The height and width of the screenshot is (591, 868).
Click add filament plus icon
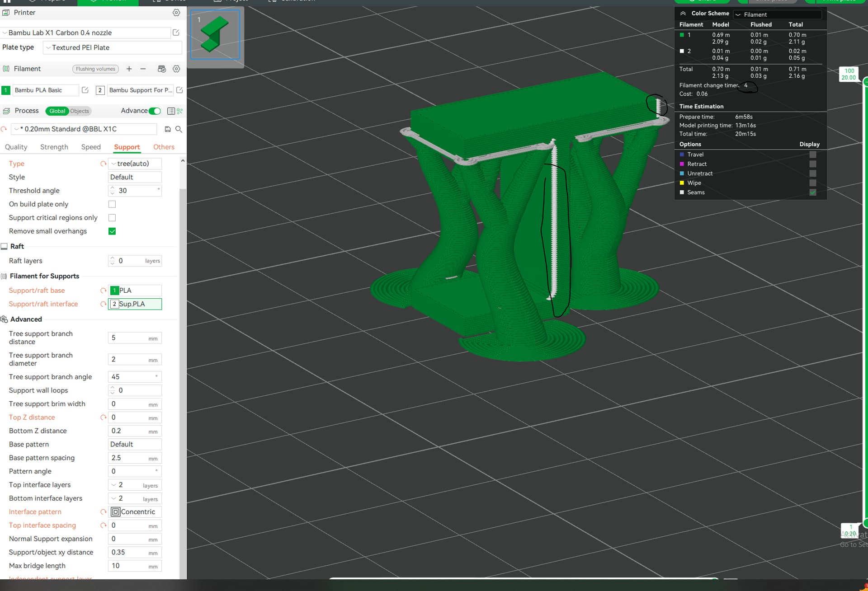coord(129,69)
